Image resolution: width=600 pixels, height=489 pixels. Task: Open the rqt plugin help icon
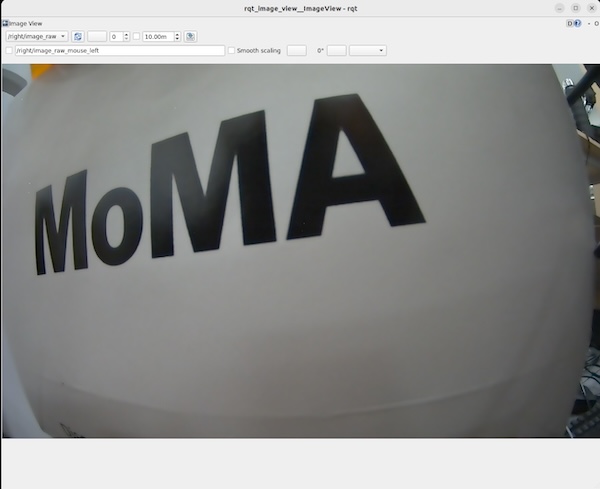click(x=577, y=23)
